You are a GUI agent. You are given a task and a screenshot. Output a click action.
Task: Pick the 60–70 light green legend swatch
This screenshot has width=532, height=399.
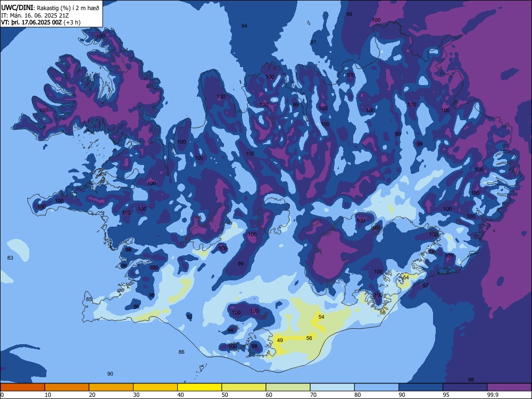click(x=288, y=387)
